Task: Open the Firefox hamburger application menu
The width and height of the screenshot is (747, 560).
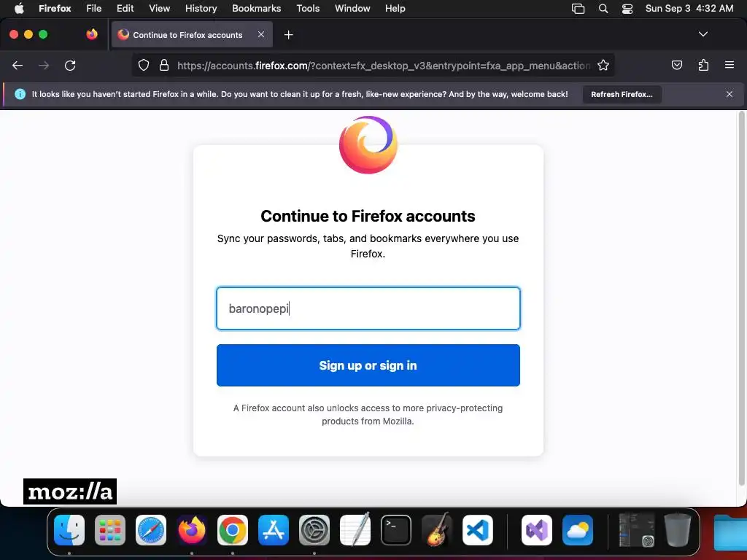Action: pos(729,65)
